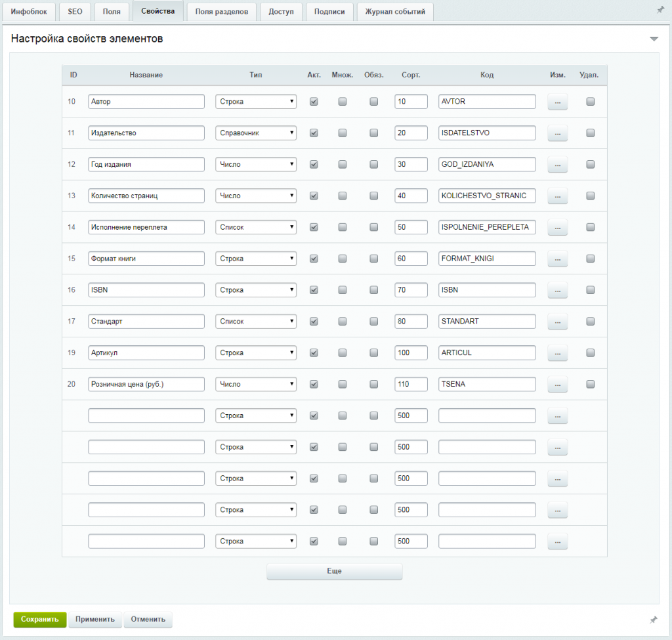
Task: Mark Год издания as required (Обяз.)
Action: [374, 164]
